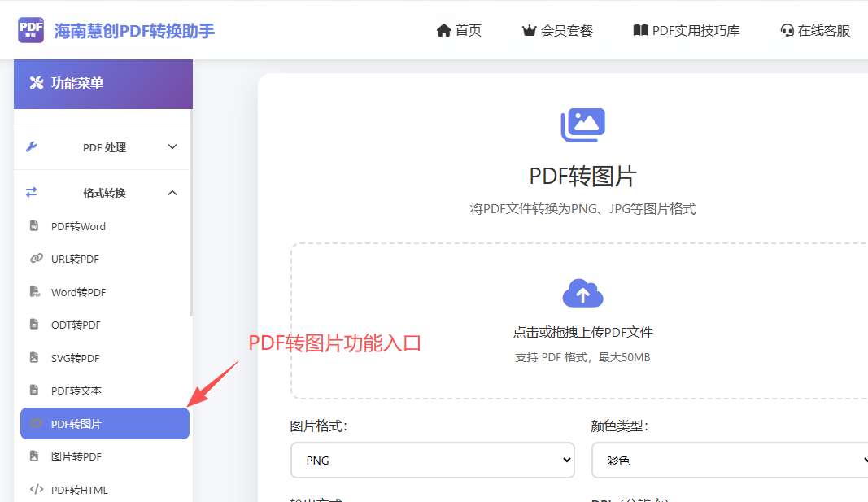The width and height of the screenshot is (868, 502).
Task: Click the 功能菜单 header label
Action: tap(77, 83)
